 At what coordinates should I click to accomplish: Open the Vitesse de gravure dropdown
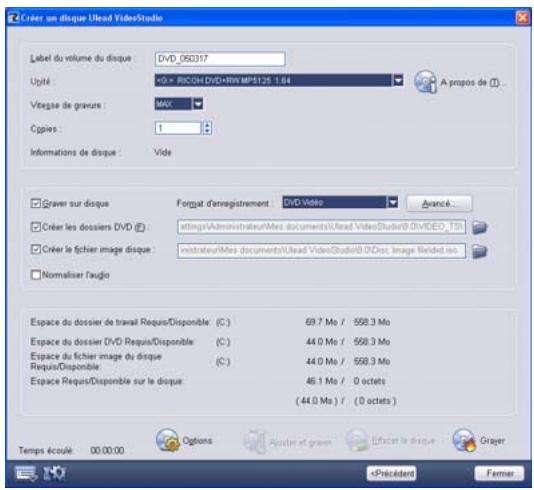198,104
